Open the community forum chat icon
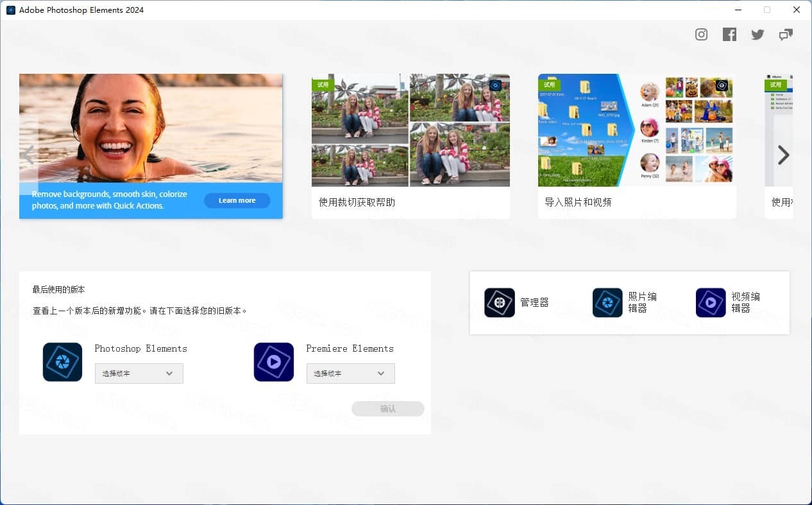Viewport: 812px width, 505px height. (786, 35)
